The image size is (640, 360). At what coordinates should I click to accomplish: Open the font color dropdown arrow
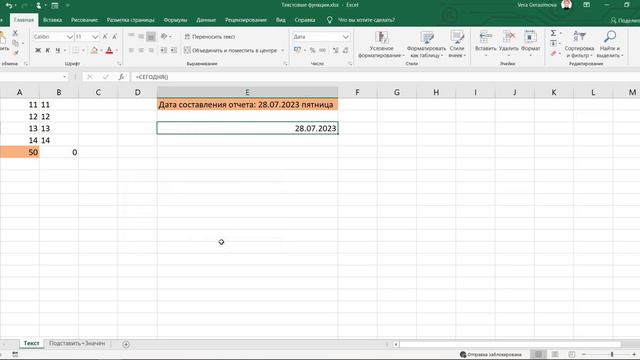click(117, 50)
